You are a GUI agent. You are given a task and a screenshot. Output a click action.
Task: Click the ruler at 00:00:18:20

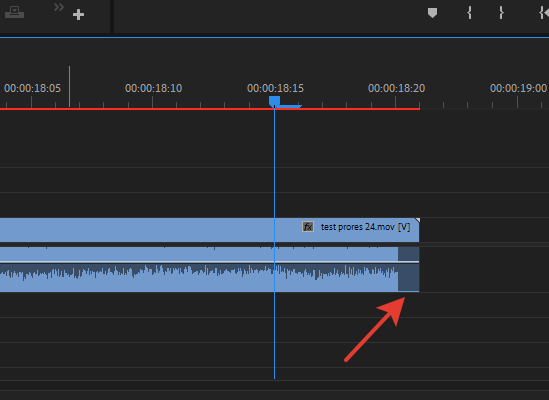coord(396,88)
